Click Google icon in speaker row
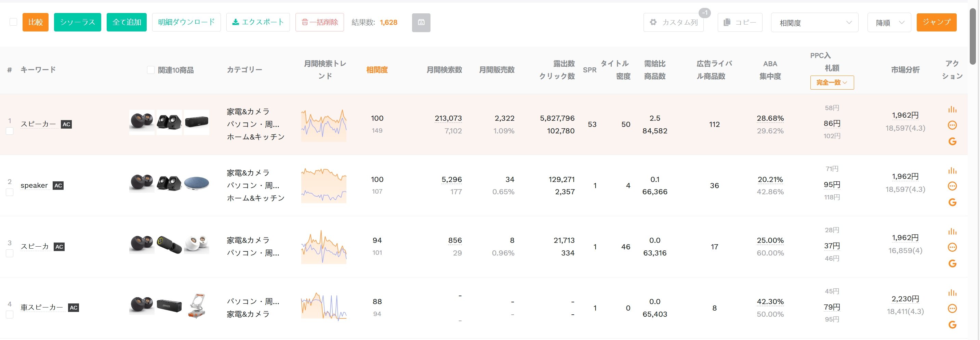The height and width of the screenshot is (340, 980). pyautogui.click(x=952, y=202)
